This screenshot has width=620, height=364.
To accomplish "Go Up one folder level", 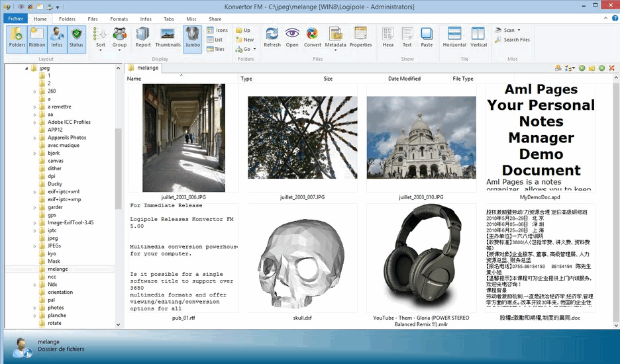I will click(243, 30).
